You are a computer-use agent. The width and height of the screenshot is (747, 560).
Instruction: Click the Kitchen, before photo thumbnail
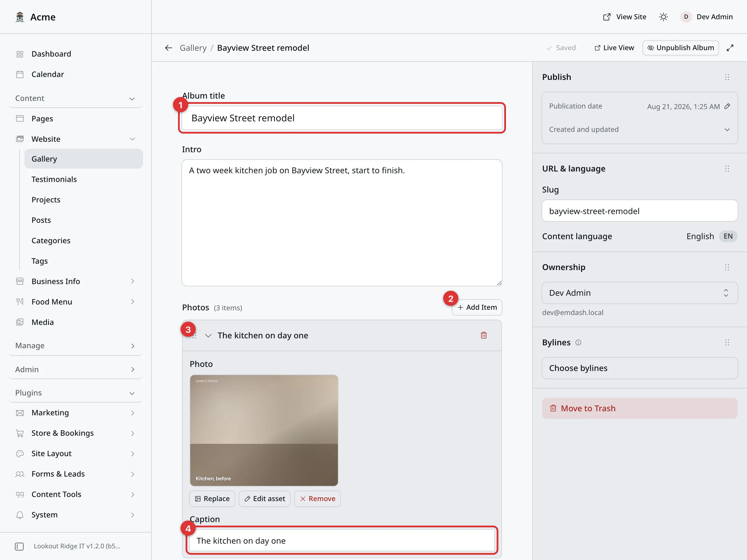[264, 430]
